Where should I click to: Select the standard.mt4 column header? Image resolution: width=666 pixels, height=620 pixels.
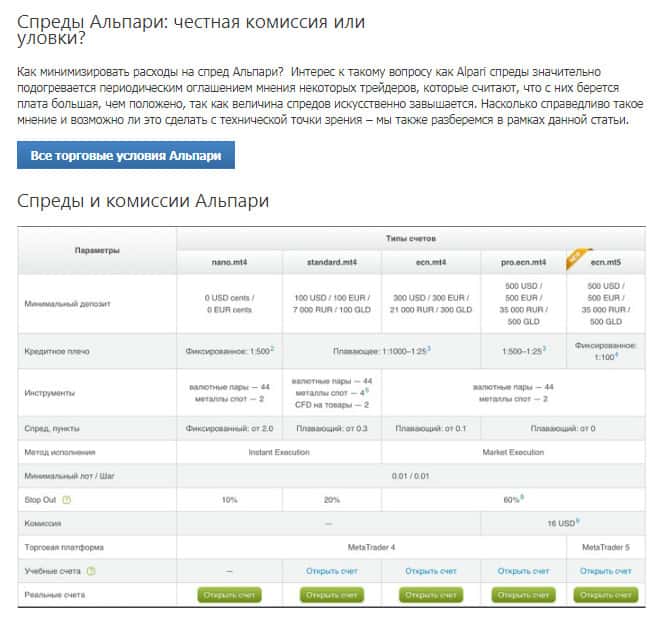coord(332,262)
